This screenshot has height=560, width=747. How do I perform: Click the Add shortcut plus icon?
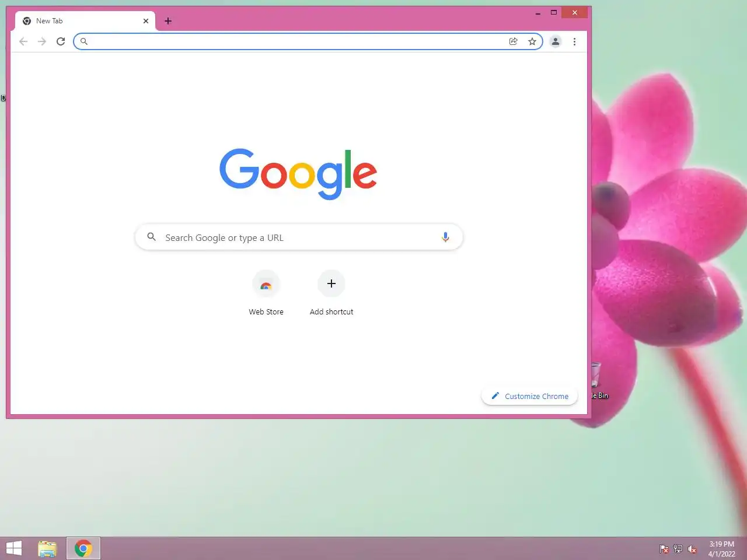tap(331, 283)
